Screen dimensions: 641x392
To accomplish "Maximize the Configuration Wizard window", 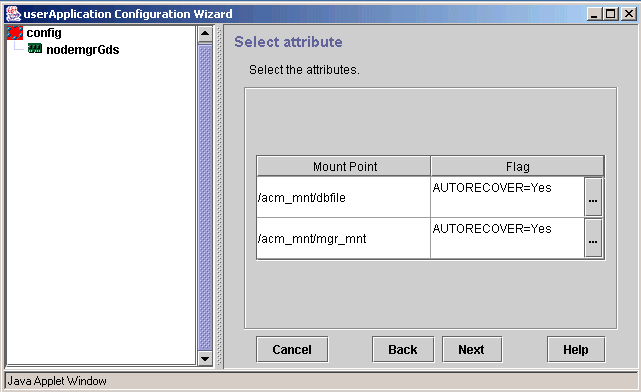I will click(x=610, y=14).
